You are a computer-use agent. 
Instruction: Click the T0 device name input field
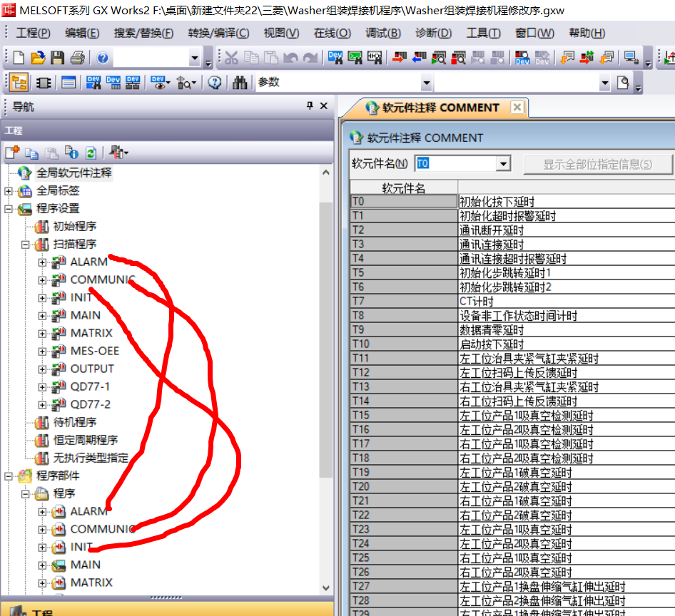point(455,164)
